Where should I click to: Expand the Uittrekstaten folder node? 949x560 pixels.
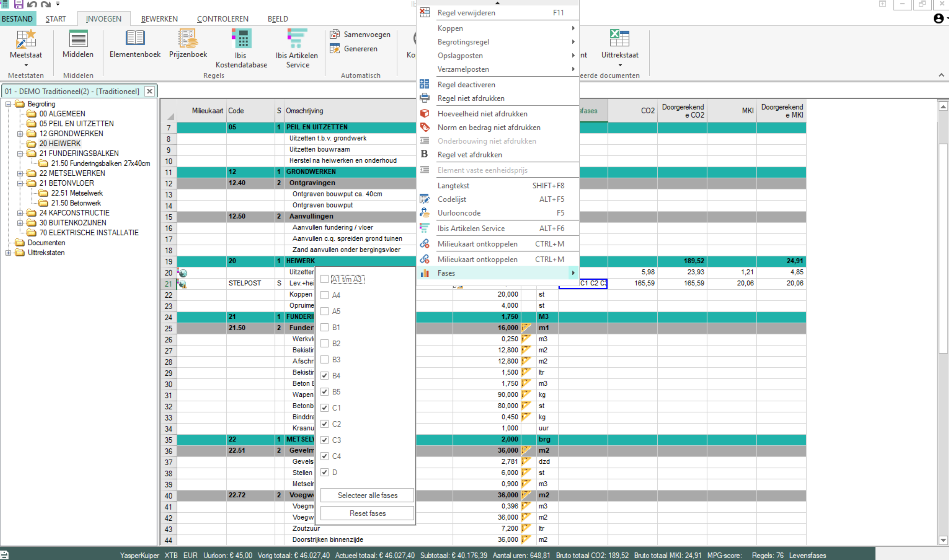pyautogui.click(x=8, y=253)
